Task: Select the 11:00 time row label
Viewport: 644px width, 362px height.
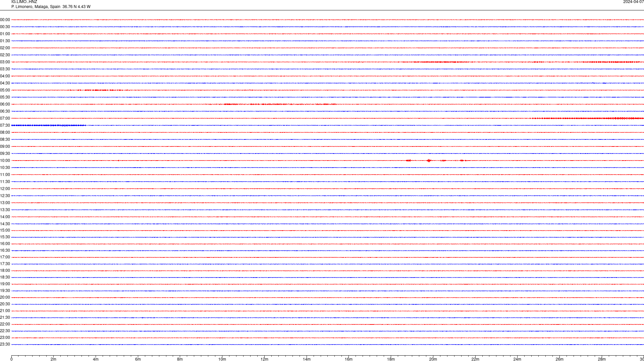Action: coord(5,175)
